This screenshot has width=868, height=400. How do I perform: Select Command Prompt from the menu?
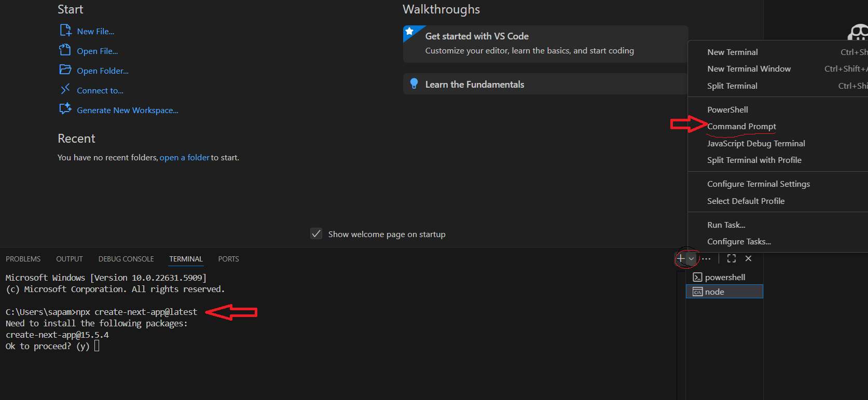click(741, 127)
